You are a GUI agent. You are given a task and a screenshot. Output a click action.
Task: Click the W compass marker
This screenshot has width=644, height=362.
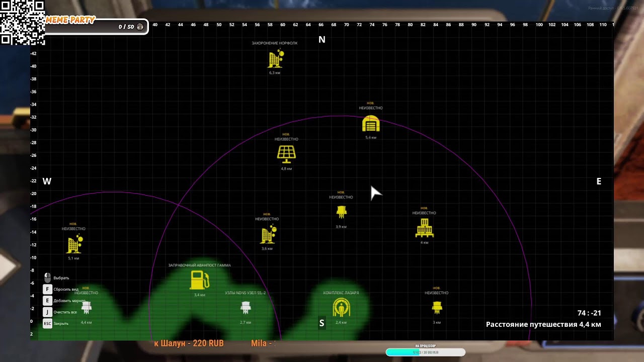47,182
